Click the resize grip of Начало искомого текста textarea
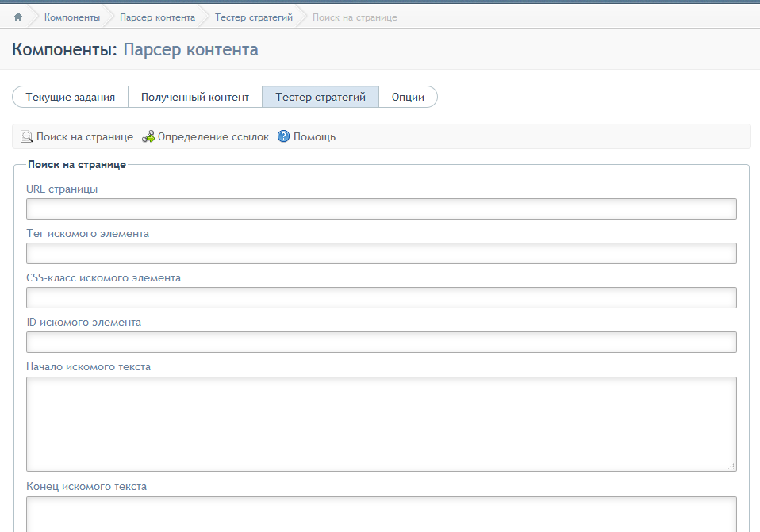 pyautogui.click(x=731, y=466)
